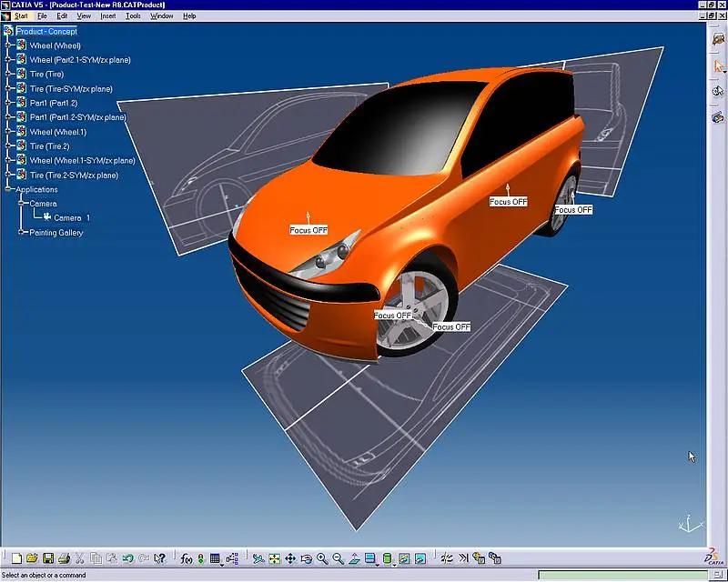Screen dimensions: 728x582
Task: Cut selection with the scissors icon
Action: pyautogui.click(x=80, y=558)
